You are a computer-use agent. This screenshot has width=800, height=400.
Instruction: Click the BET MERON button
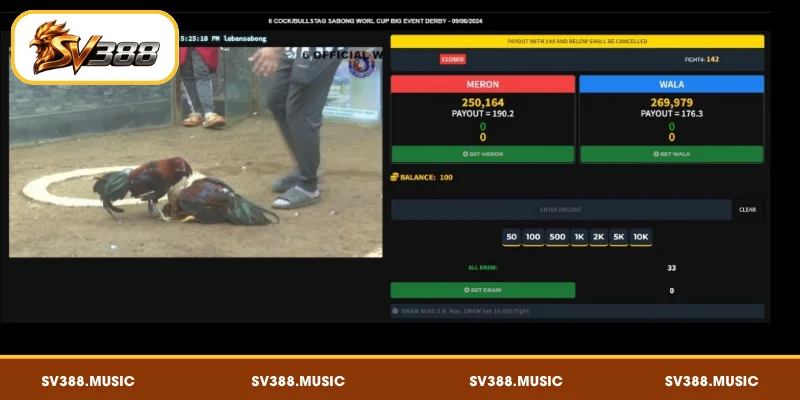click(x=483, y=154)
